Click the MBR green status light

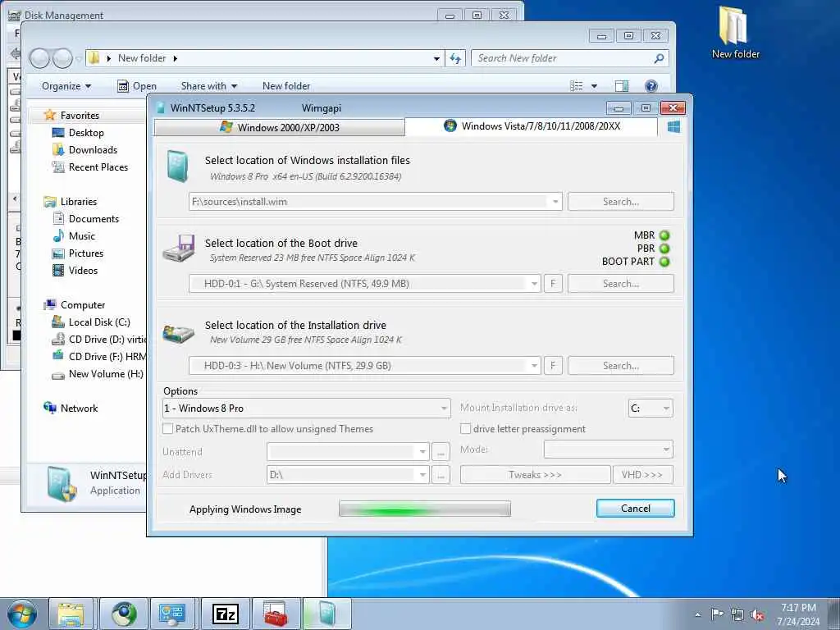click(x=664, y=235)
